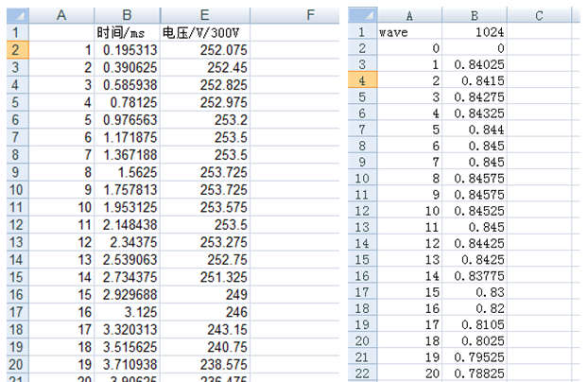Select column F header in left spreadsheet
The image size is (588, 382).
294,15
